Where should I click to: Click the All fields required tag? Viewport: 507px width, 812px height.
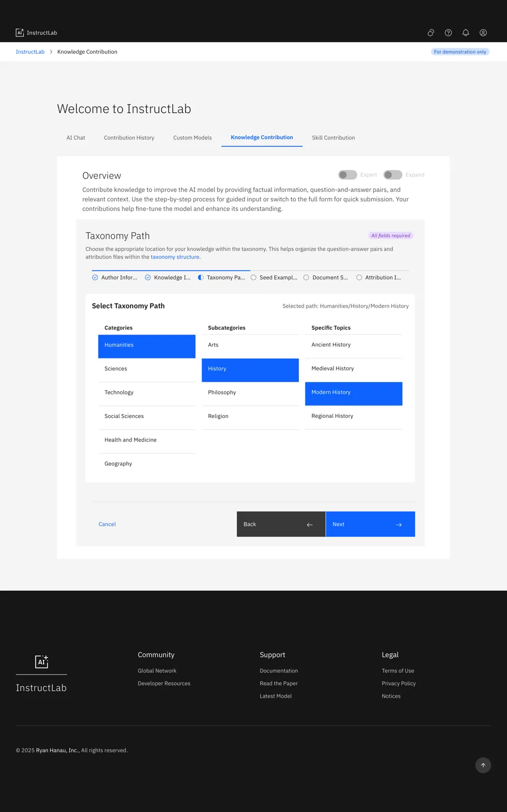tap(390, 235)
